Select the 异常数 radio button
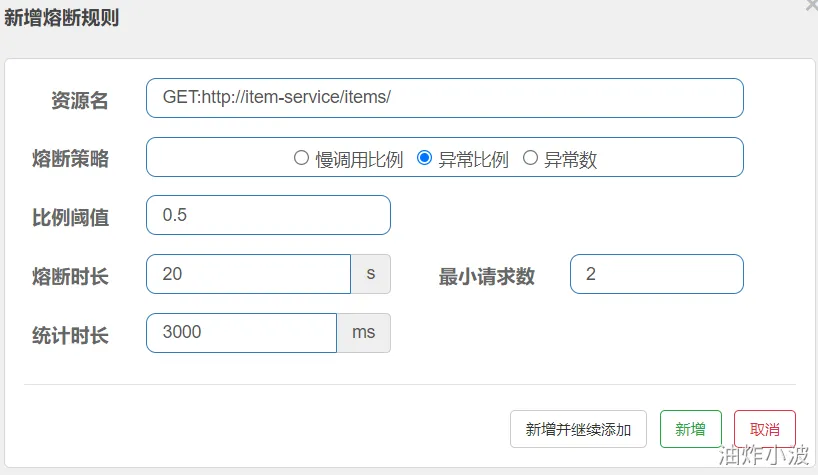The height and width of the screenshot is (475, 818). 530,158
